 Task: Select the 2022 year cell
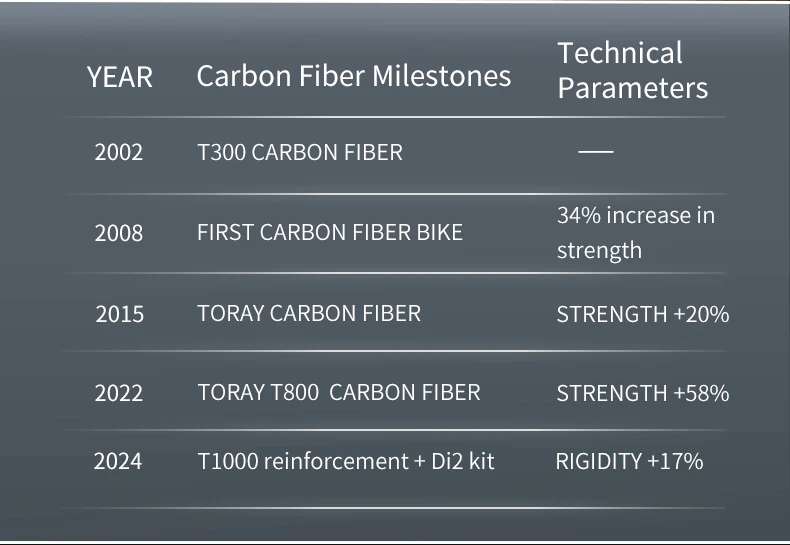tap(120, 393)
